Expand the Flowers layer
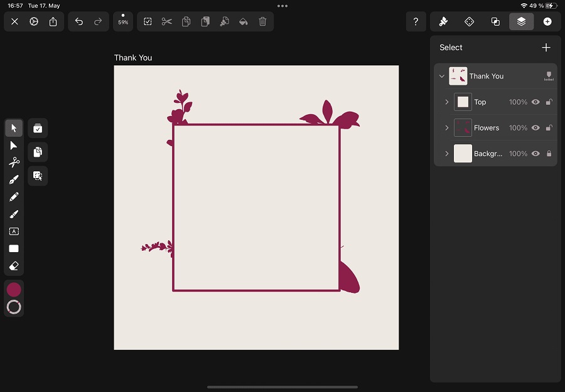This screenshot has height=392, width=565. pyautogui.click(x=447, y=128)
